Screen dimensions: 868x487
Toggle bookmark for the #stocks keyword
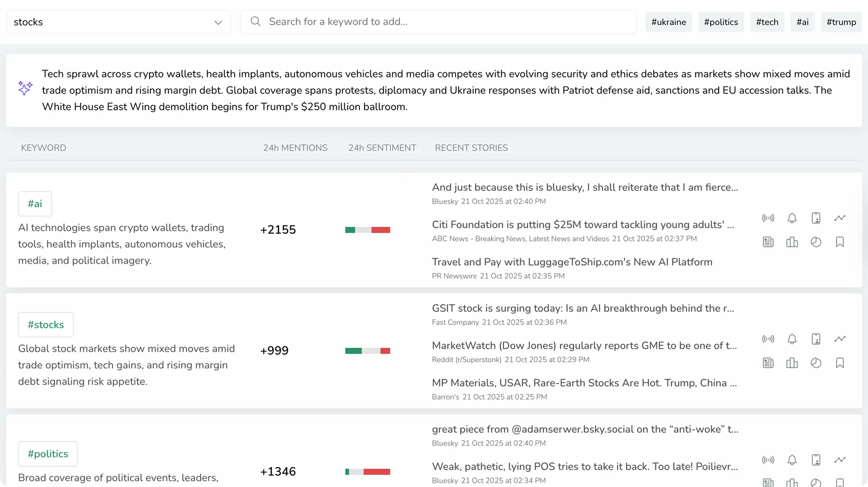[x=840, y=363]
